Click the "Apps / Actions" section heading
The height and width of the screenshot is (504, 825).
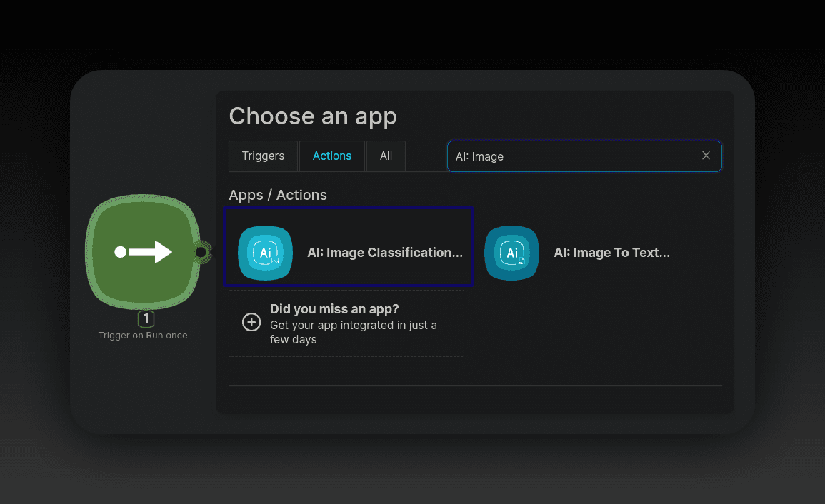coord(278,196)
